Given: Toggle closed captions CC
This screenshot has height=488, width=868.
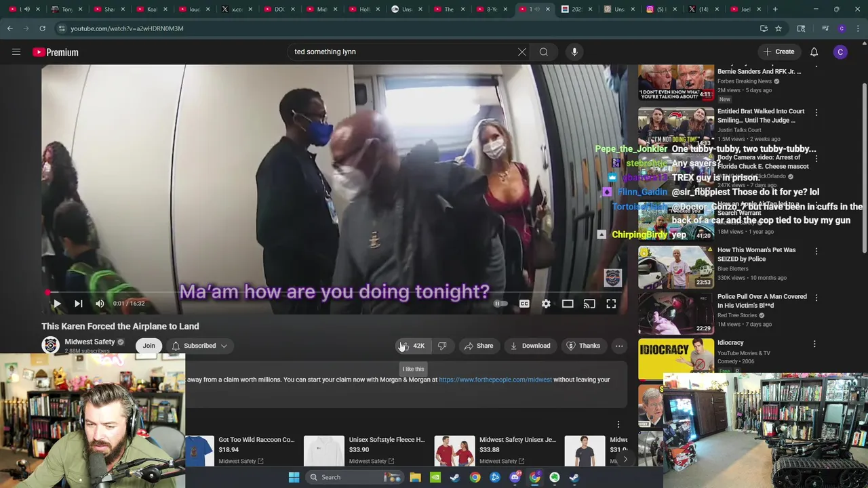Looking at the screenshot, I should [x=524, y=304].
